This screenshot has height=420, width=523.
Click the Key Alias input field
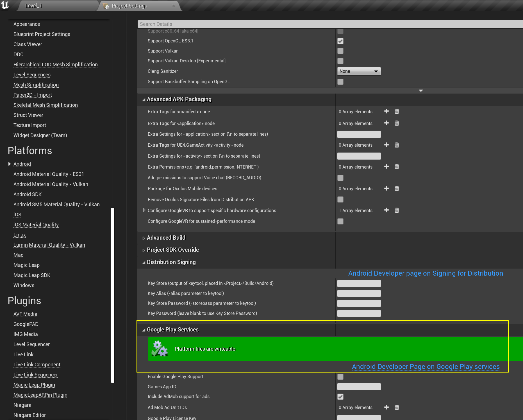pos(359,293)
